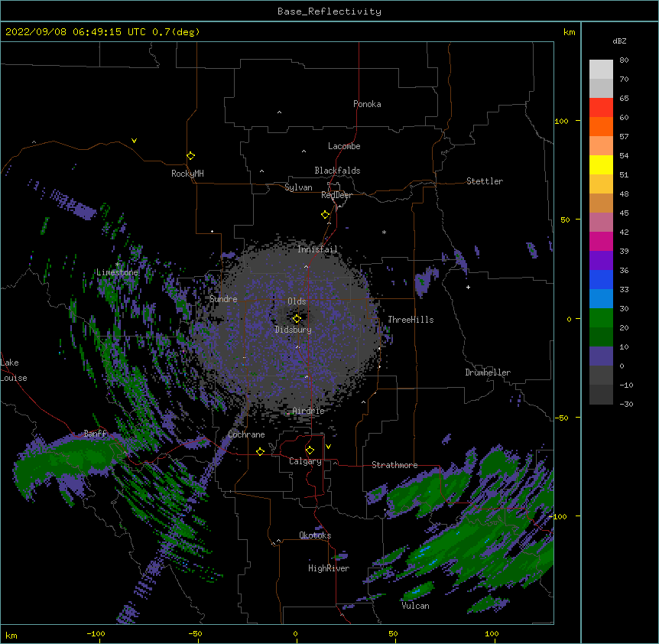Click the dBZ legend heading

pos(619,41)
